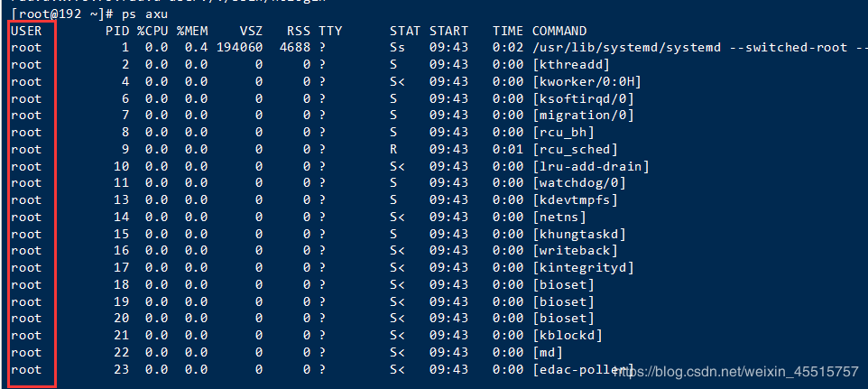Click the [root@192 ~]# shell prompt

point(61,14)
